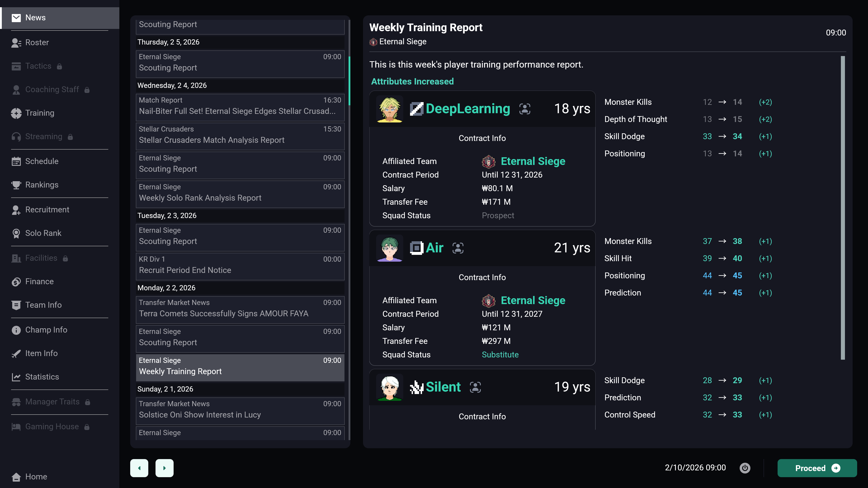Open Thursday 2 5 Scouting Report item
This screenshot has width=868, height=488.
[x=240, y=64]
